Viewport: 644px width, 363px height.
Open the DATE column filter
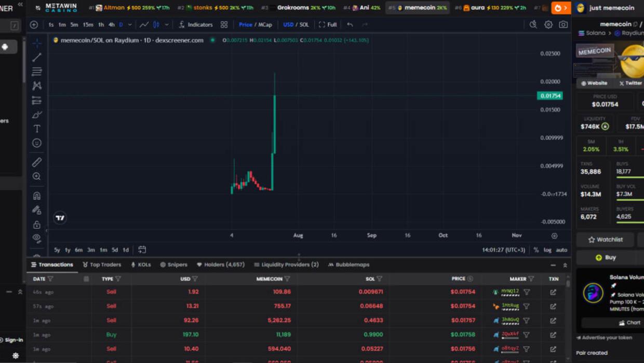point(50,279)
